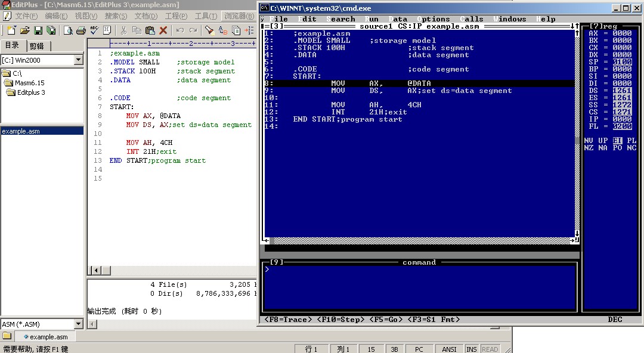Open the Replace tool icon
The width and height of the screenshot is (644, 353).
[x=223, y=30]
